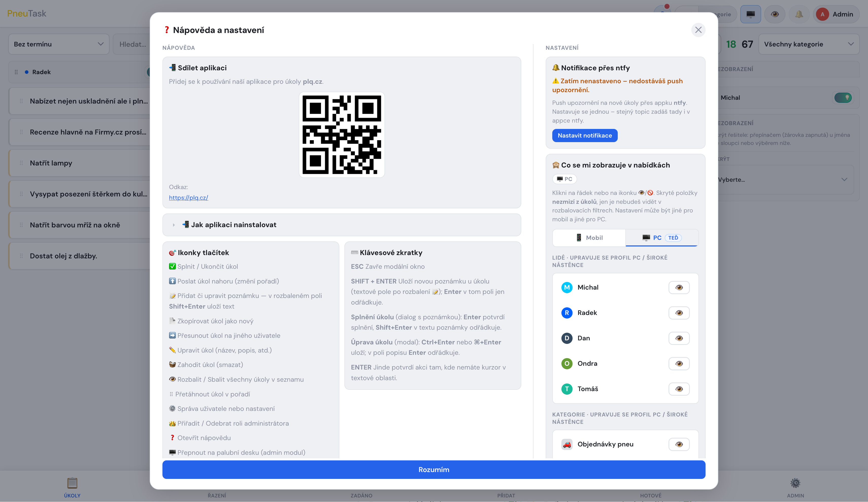The image size is (868, 502).
Task: Click the Rozumím button
Action: tap(434, 469)
